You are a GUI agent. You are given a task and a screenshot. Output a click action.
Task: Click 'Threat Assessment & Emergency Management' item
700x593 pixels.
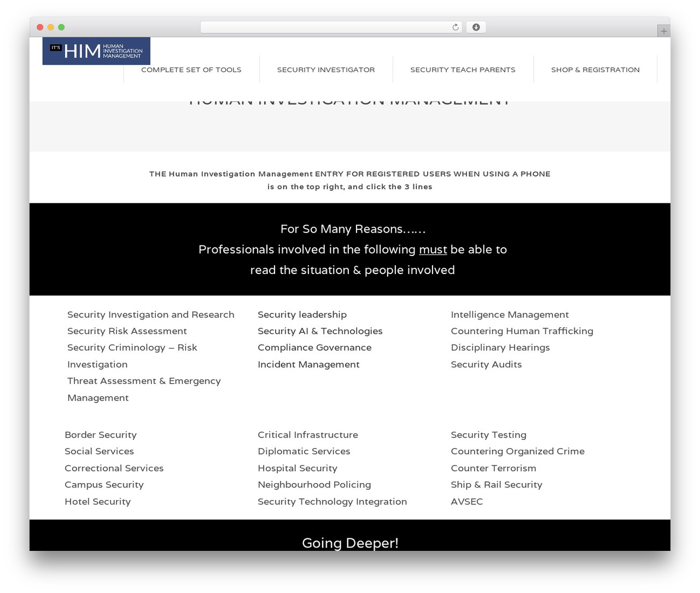click(x=144, y=389)
